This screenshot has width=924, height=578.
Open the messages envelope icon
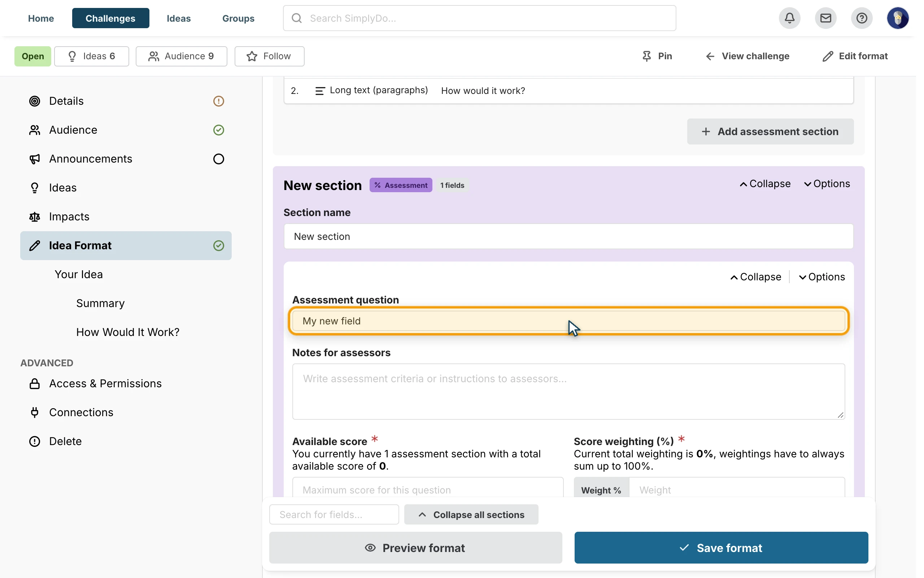tap(825, 18)
